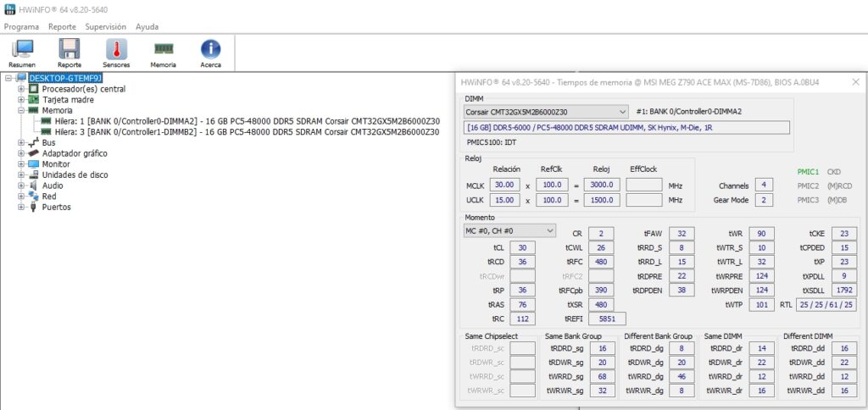Click the tRC value 112

pyautogui.click(x=522, y=319)
